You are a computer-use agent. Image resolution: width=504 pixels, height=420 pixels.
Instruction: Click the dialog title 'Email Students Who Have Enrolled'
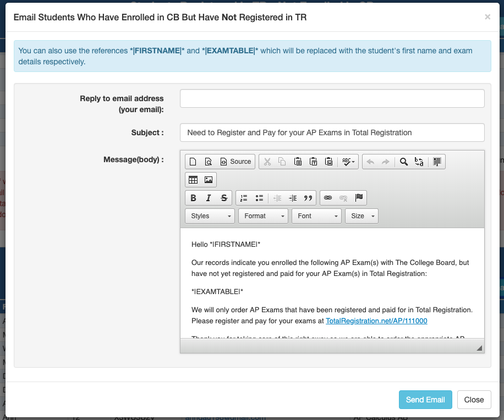click(160, 18)
